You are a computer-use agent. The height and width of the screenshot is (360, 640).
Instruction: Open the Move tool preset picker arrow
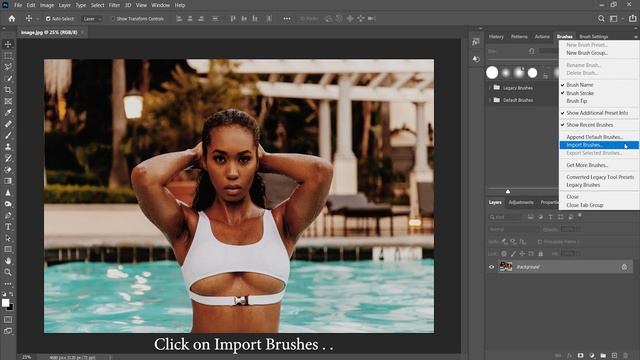coord(38,19)
